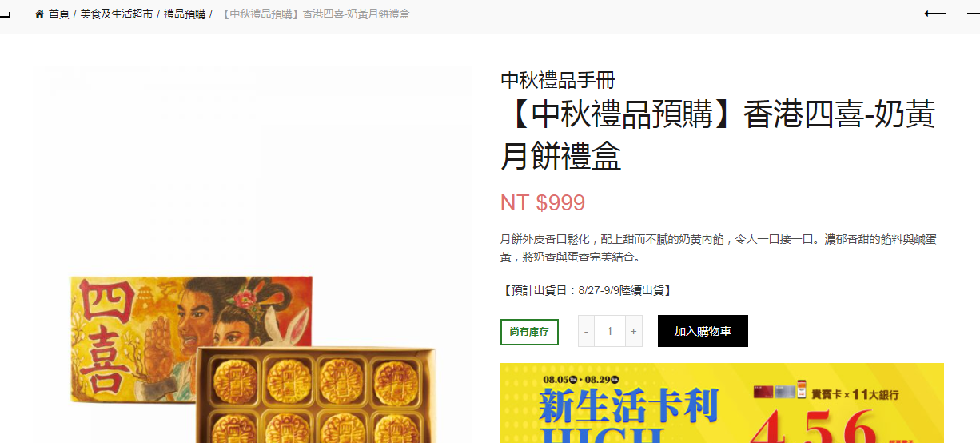This screenshot has height=443, width=980.
Task: Increase the quantity with the plus button
Action: (634, 331)
